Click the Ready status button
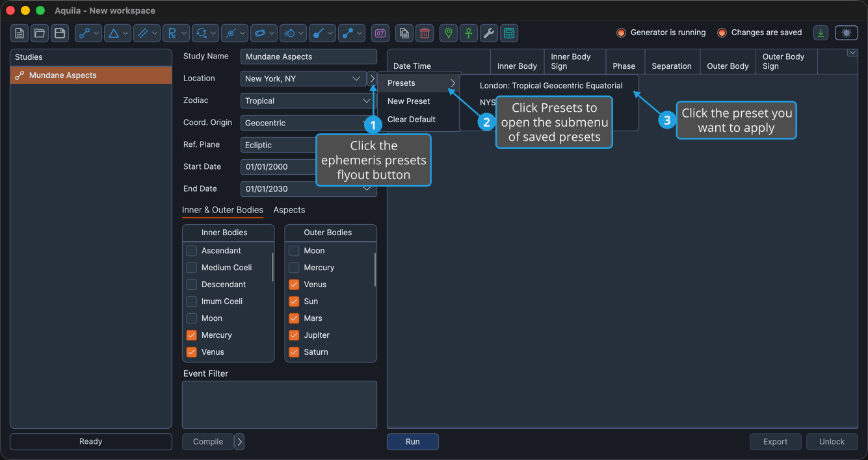This screenshot has width=868, height=460. click(x=91, y=442)
